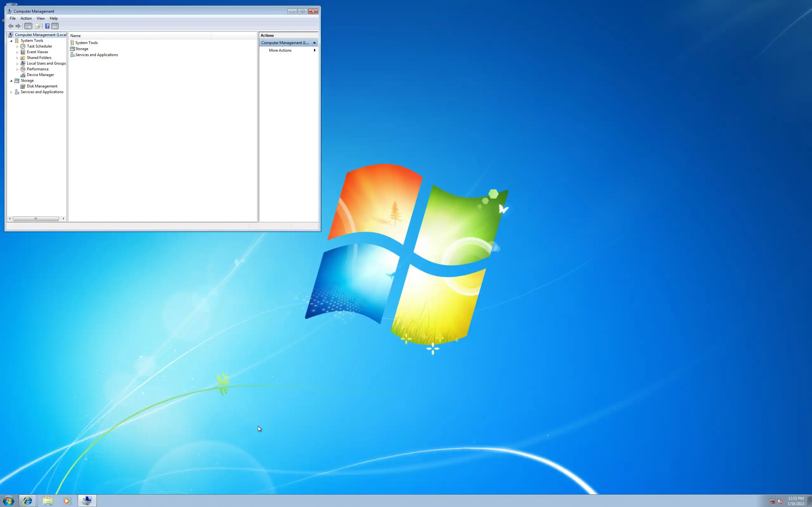Select Performance in the console tree
The width and height of the screenshot is (812, 507).
pos(37,69)
